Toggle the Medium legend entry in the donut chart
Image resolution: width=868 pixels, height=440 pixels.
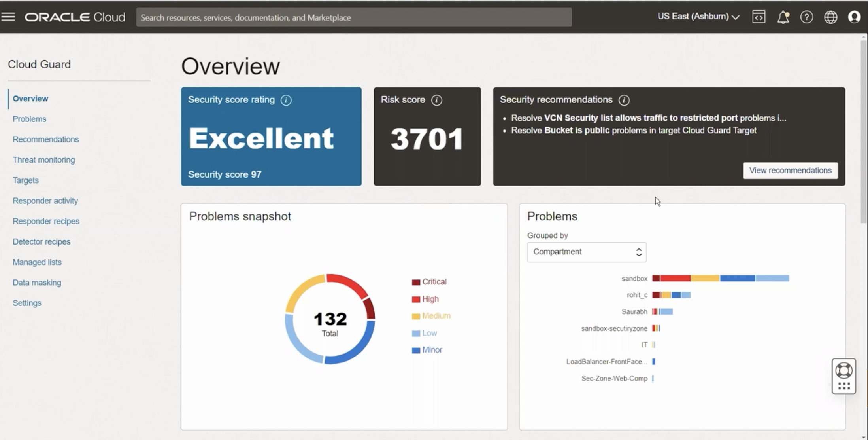pos(431,316)
